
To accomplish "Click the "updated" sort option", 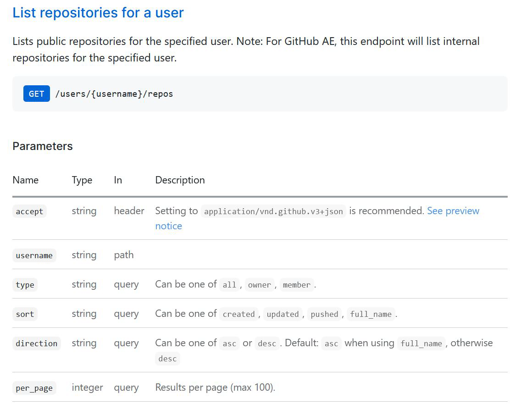I will pyautogui.click(x=283, y=314).
